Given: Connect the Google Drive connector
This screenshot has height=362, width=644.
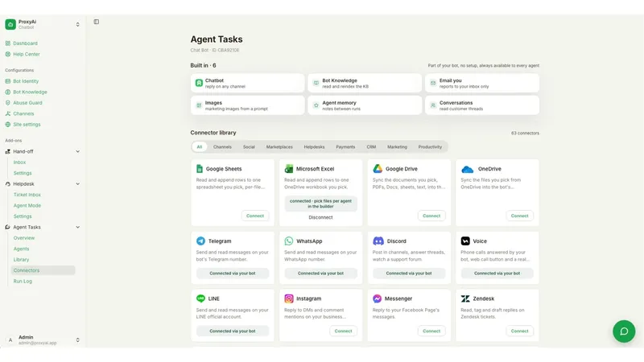Looking at the screenshot, I should click(431, 216).
